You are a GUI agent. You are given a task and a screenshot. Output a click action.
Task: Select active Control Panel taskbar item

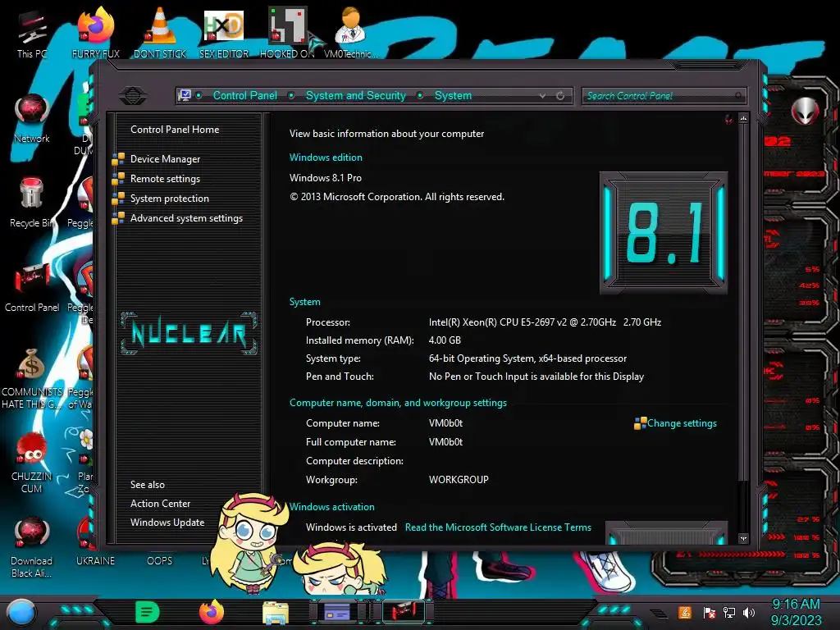[x=404, y=612]
